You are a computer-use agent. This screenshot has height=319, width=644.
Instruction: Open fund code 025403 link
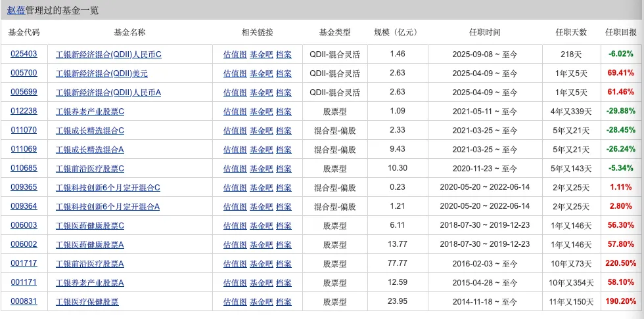coord(24,54)
